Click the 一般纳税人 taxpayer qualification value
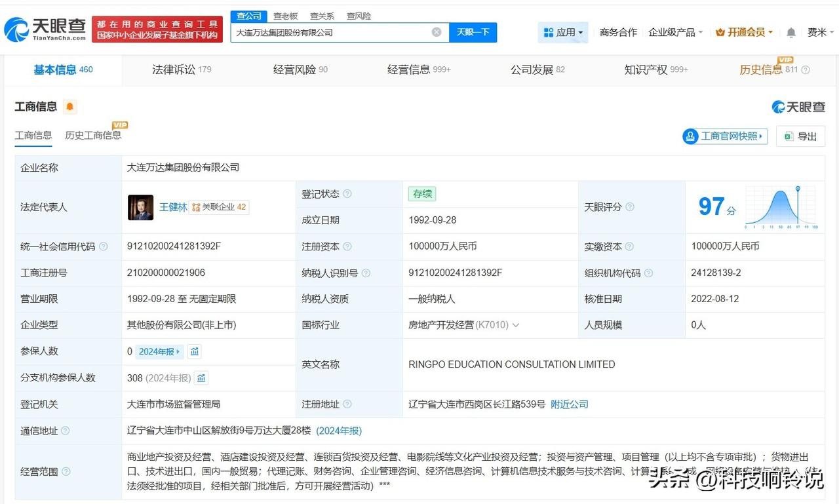The width and height of the screenshot is (839, 504). click(431, 299)
